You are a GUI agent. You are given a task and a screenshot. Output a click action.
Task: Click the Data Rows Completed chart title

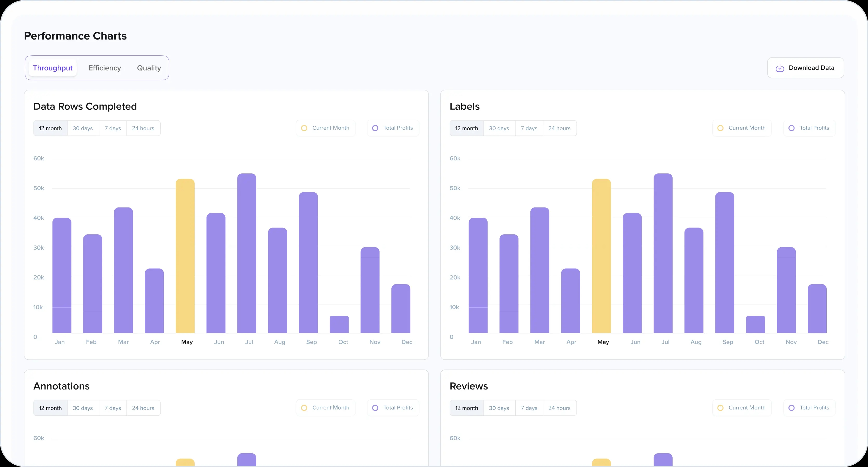85,107
